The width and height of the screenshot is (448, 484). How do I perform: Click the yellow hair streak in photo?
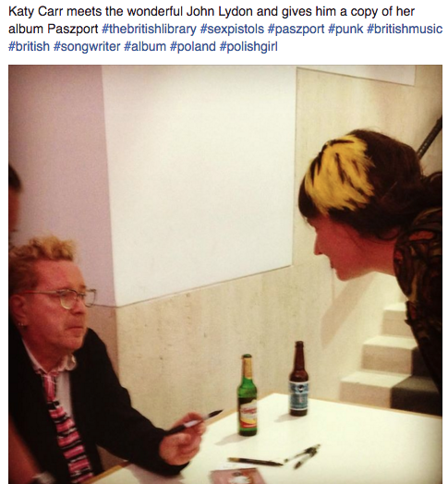[336, 175]
